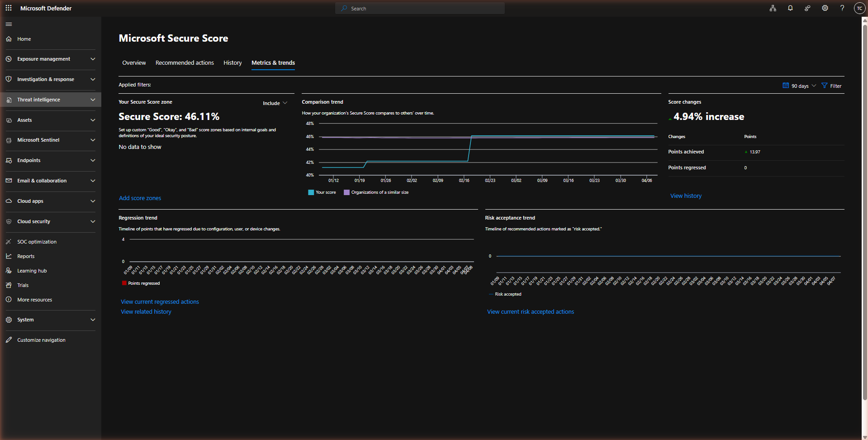Image resolution: width=868 pixels, height=440 pixels.
Task: Toggle Organizations of a similar size swatch
Action: click(x=346, y=192)
